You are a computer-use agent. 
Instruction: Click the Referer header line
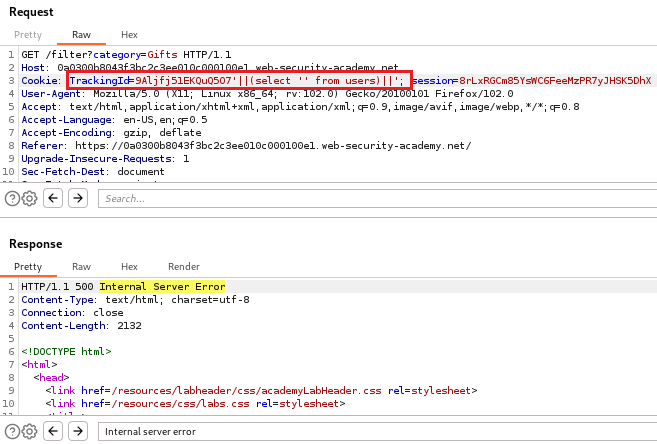pos(246,145)
